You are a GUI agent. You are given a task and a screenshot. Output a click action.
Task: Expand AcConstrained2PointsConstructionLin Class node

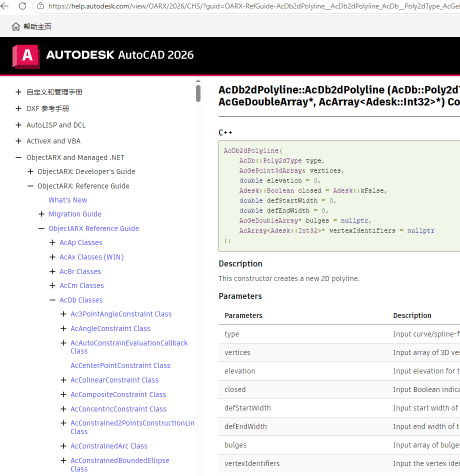tap(63, 423)
